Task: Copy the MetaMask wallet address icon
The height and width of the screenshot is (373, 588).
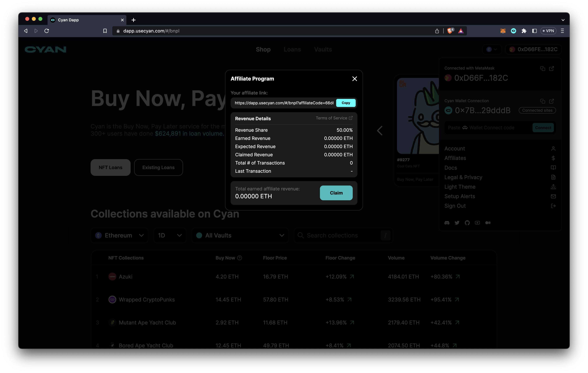Action: [x=543, y=69]
